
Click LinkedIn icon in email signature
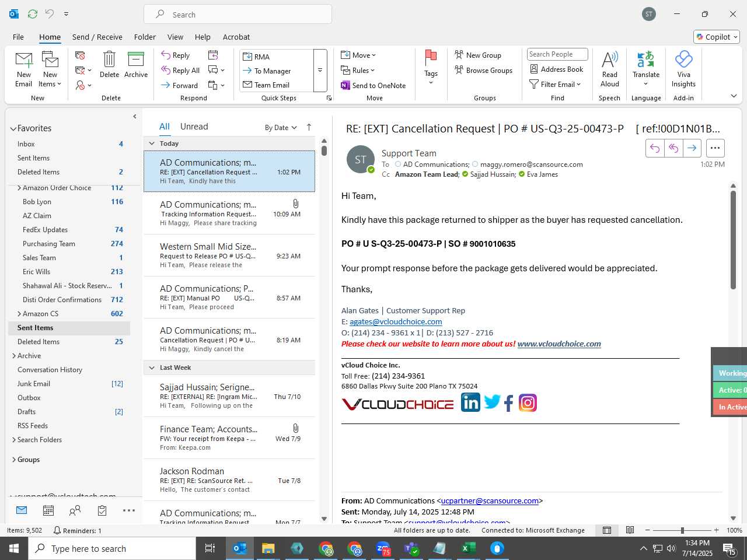470,402
